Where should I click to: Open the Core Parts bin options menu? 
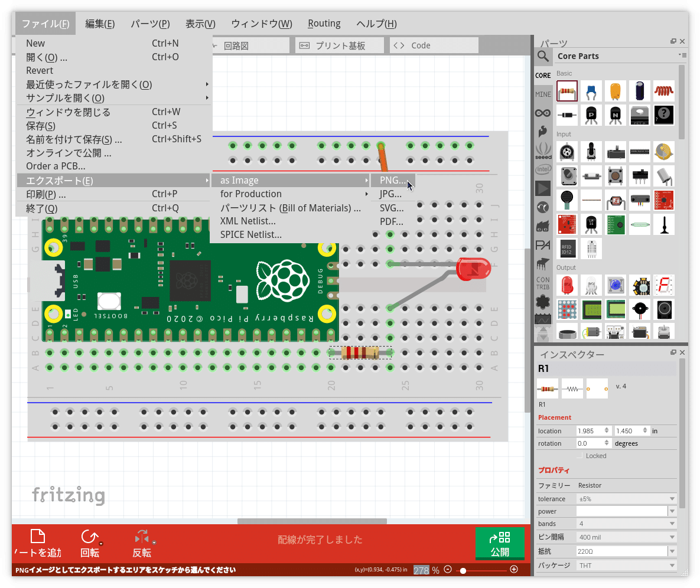tap(682, 55)
